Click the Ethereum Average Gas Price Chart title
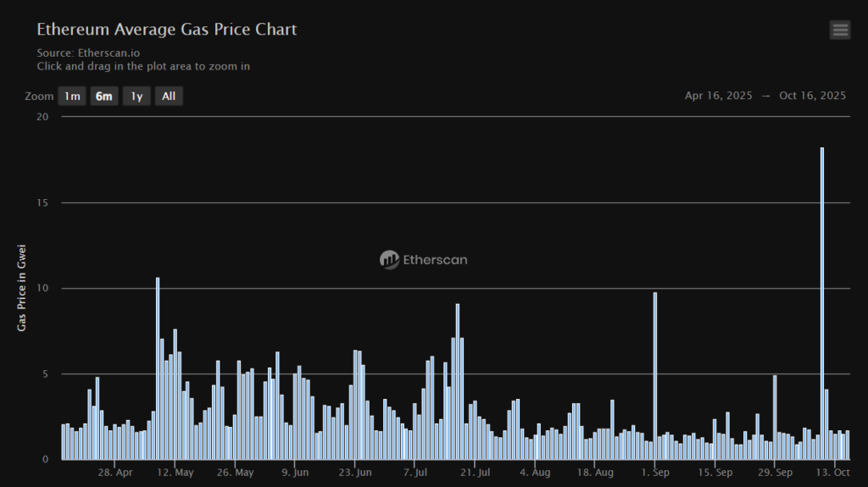 click(166, 30)
